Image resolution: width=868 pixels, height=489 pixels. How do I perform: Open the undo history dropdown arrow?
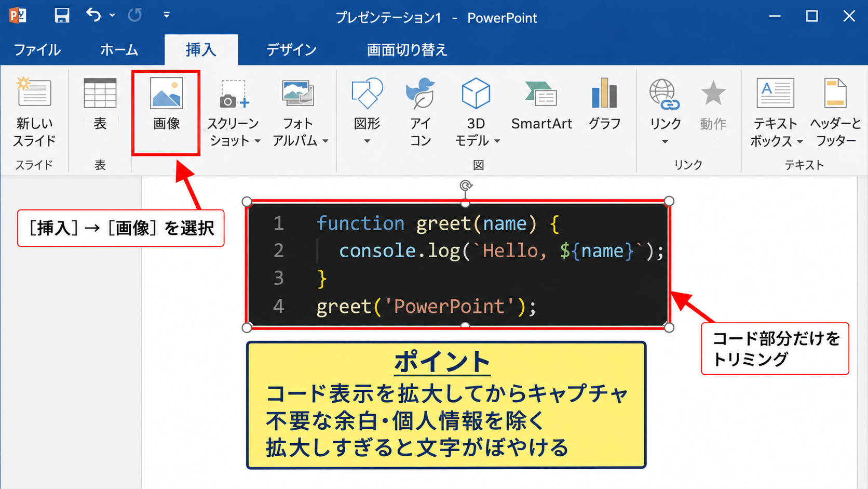pyautogui.click(x=112, y=16)
